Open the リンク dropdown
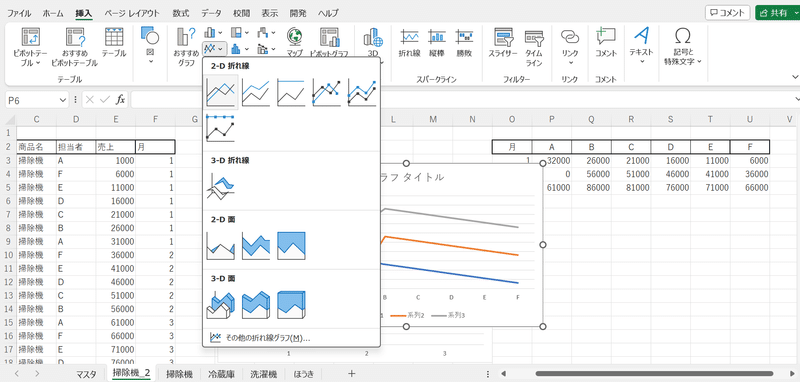 coord(570,46)
